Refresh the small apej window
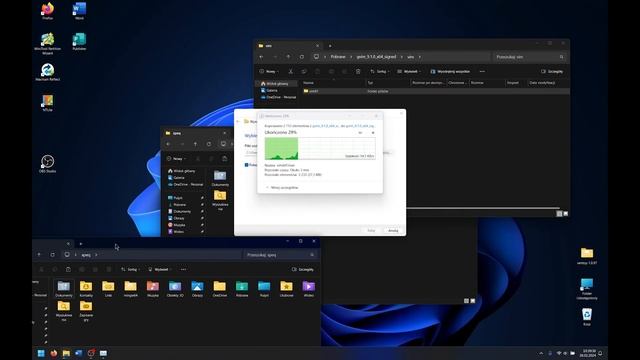 click(209, 144)
